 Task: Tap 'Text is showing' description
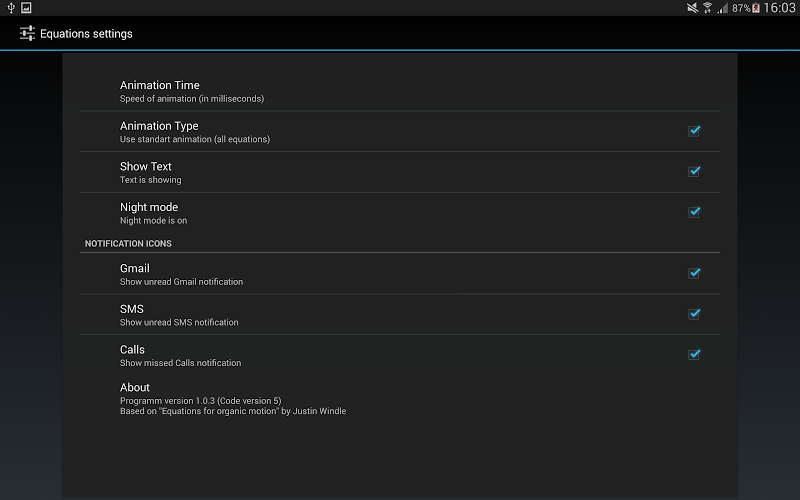[151, 180]
